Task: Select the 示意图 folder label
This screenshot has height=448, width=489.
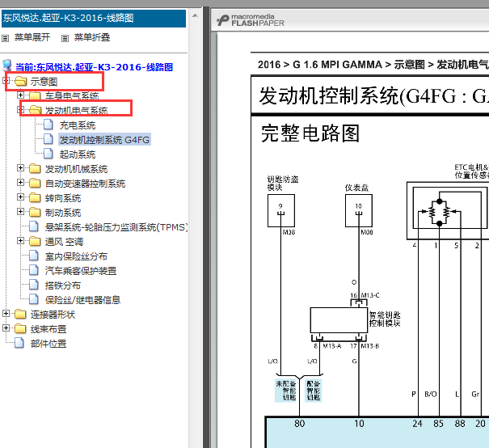Action: coord(44,82)
